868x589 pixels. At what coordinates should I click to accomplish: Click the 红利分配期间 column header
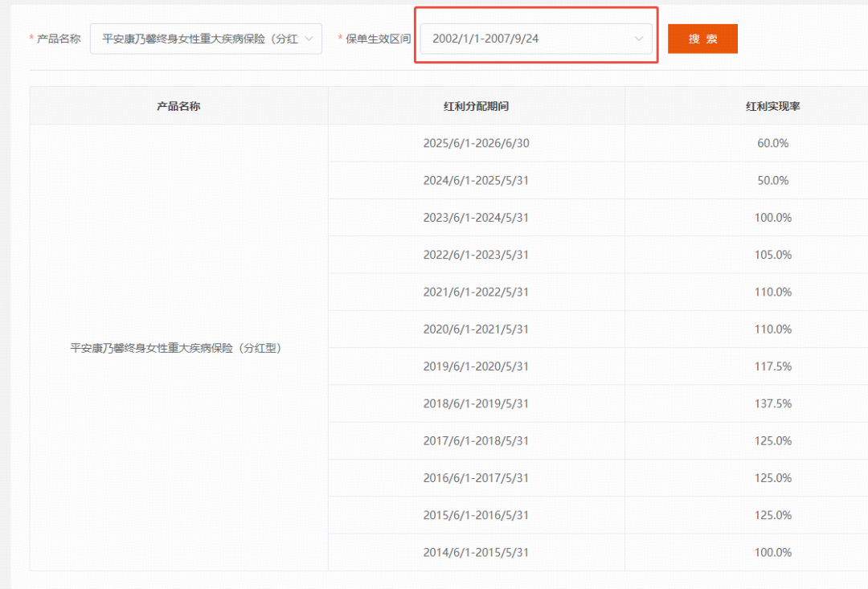[476, 106]
